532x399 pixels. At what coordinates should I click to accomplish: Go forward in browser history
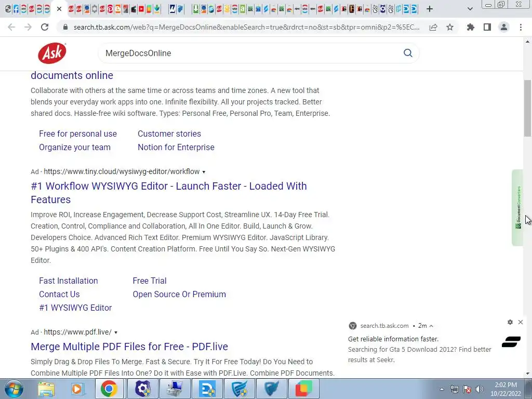(28, 27)
